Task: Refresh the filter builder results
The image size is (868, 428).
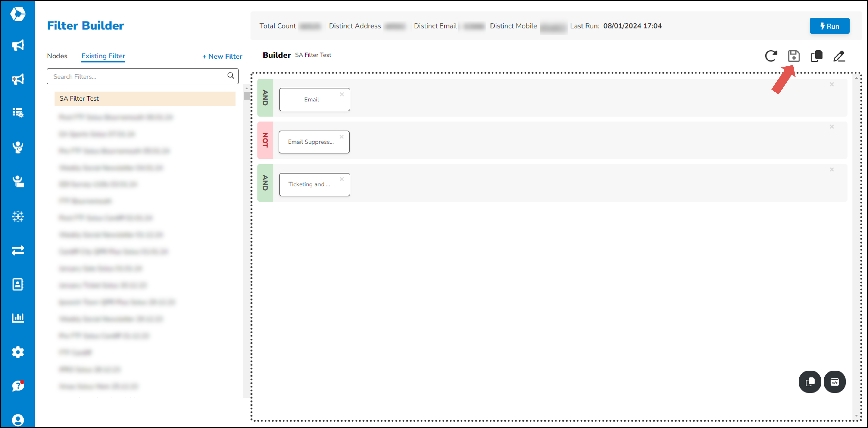Action: pos(771,56)
